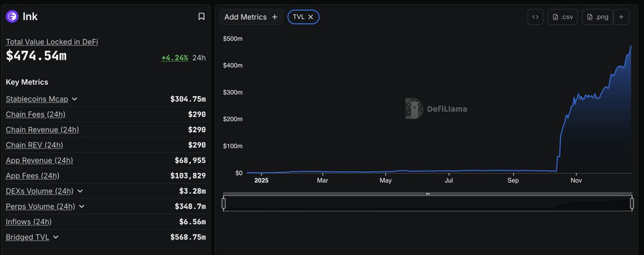Image resolution: width=644 pixels, height=255 pixels.
Task: Click the plus button beside .png
Action: (621, 17)
